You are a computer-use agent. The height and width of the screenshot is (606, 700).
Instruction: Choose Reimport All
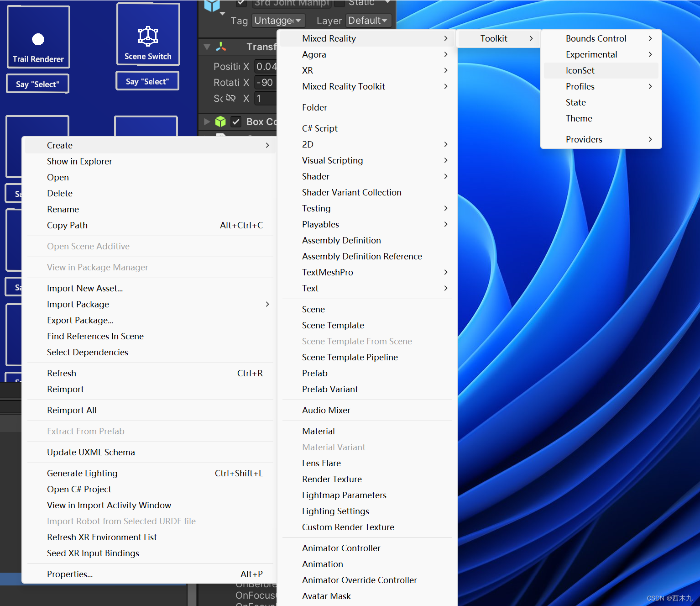coord(150,410)
